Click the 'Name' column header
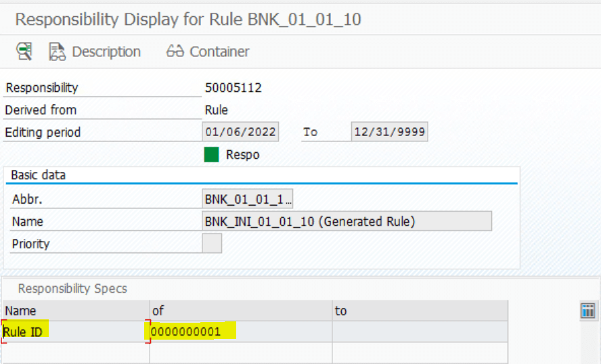Viewport: 601px width, 364px height. click(76, 311)
